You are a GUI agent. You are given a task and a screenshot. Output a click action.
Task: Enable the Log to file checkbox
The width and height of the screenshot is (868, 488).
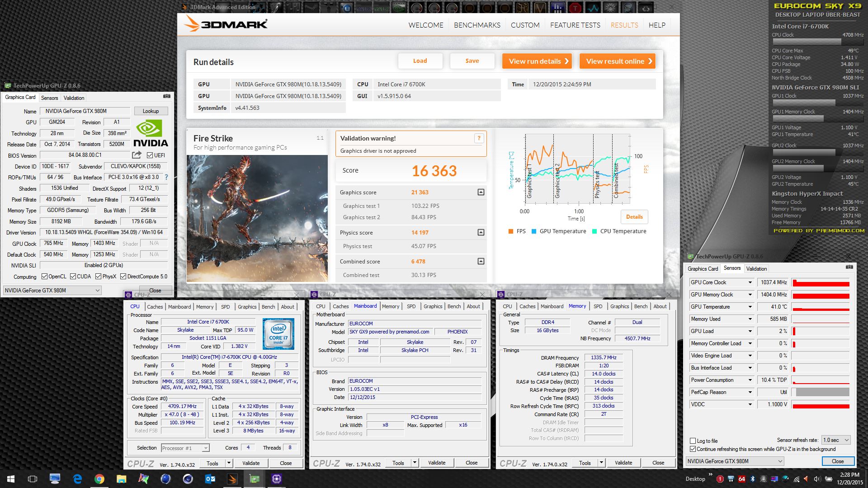coord(693,441)
